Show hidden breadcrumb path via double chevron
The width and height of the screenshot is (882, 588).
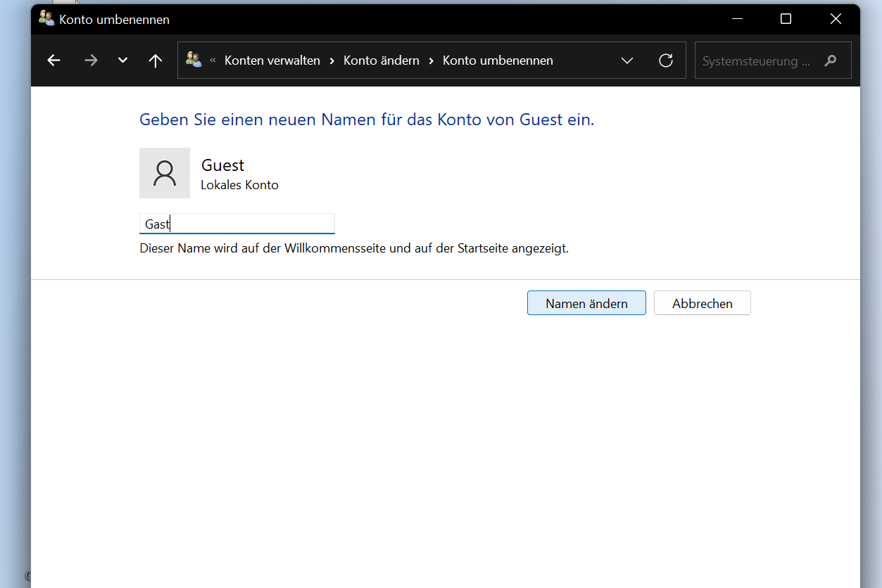pos(213,60)
